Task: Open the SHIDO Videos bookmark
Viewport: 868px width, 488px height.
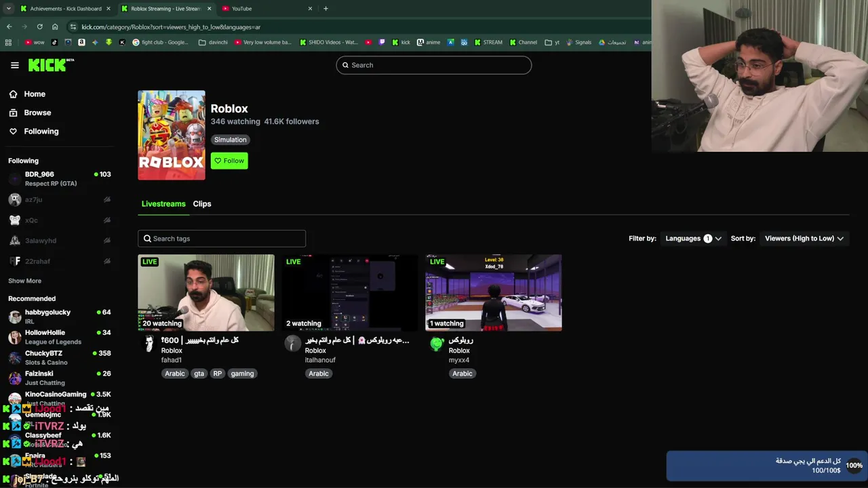Action: click(329, 42)
